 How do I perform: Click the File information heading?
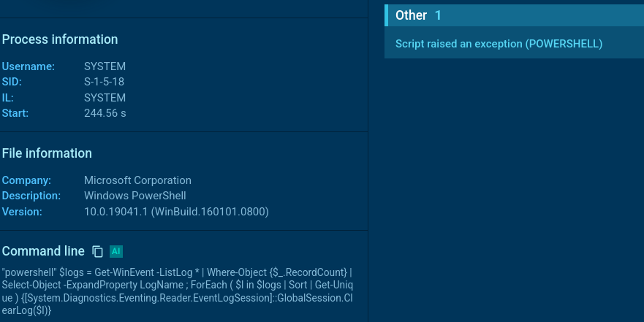[47, 153]
